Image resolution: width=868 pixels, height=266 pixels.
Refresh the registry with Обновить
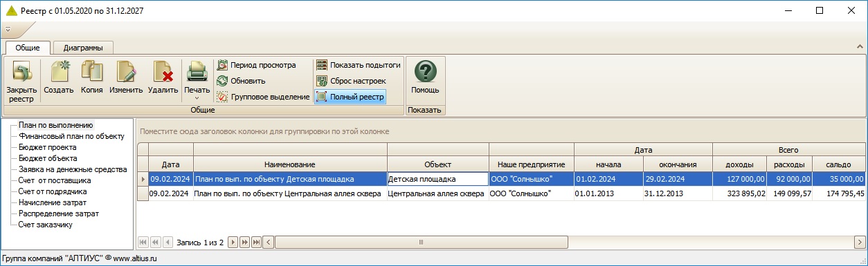[x=241, y=81]
